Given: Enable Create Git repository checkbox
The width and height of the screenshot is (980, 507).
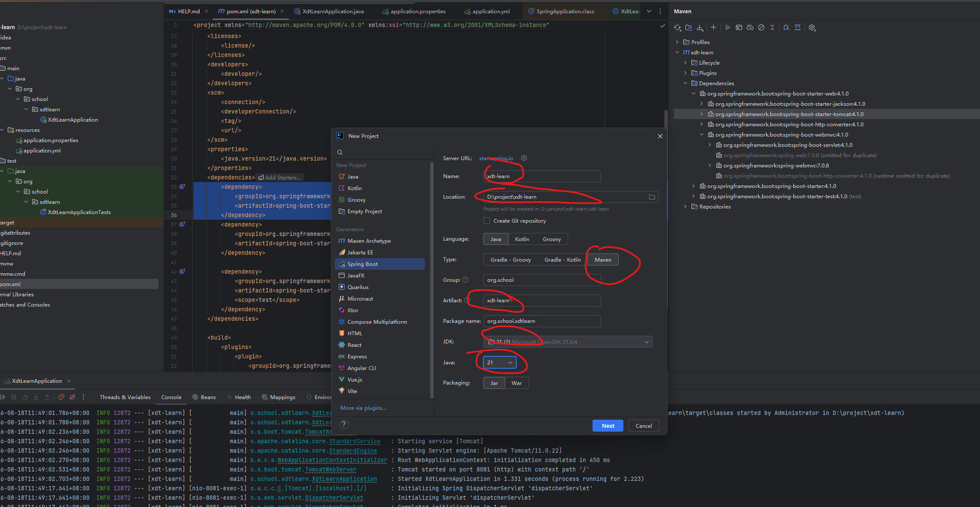Looking at the screenshot, I should (487, 221).
